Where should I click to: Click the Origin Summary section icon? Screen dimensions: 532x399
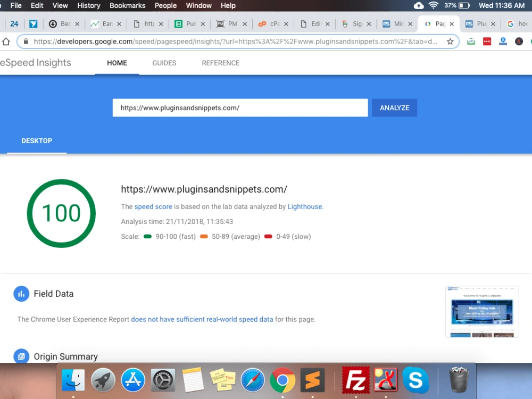(x=21, y=356)
